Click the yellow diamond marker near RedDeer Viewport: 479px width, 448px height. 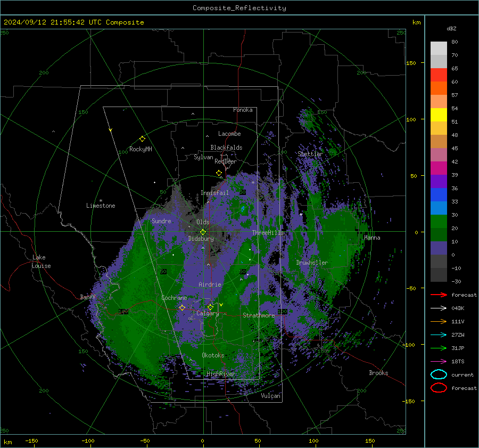tap(219, 173)
